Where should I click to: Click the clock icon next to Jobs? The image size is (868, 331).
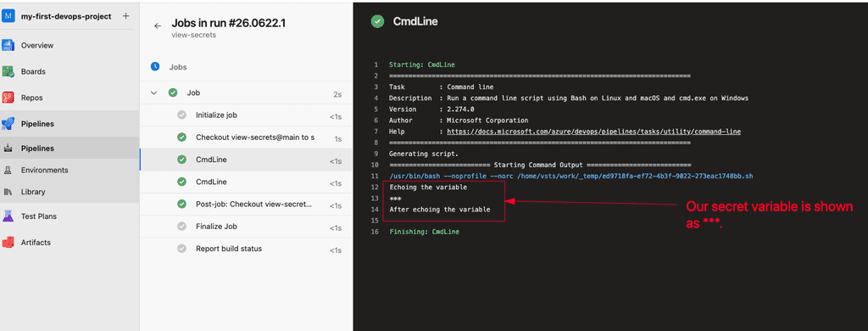(x=156, y=66)
